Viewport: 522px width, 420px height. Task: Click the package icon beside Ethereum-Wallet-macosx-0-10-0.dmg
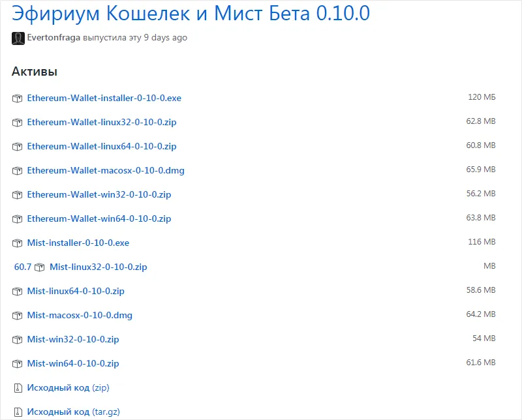[x=17, y=170]
